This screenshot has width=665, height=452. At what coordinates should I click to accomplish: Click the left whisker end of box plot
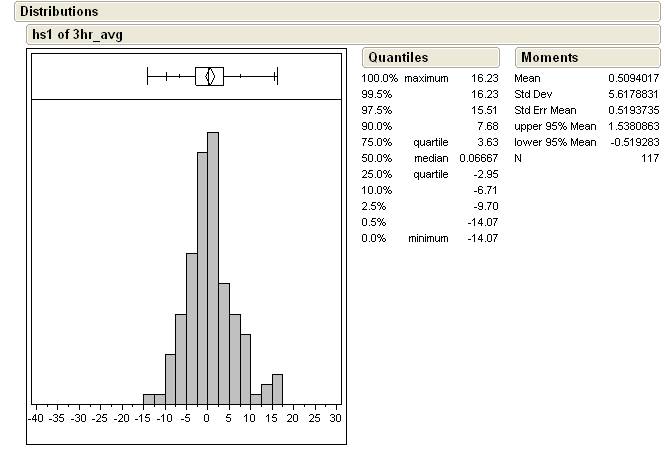(x=148, y=76)
